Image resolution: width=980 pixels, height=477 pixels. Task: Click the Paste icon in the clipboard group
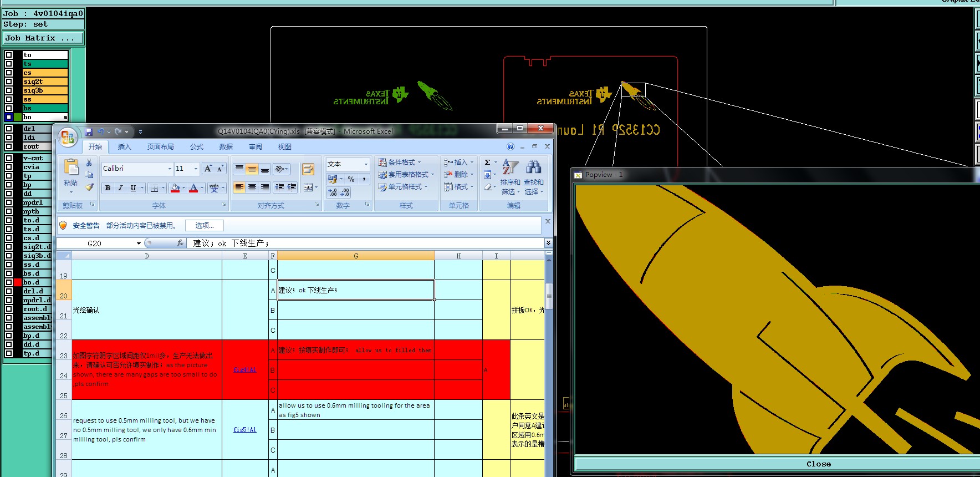pyautogui.click(x=71, y=168)
